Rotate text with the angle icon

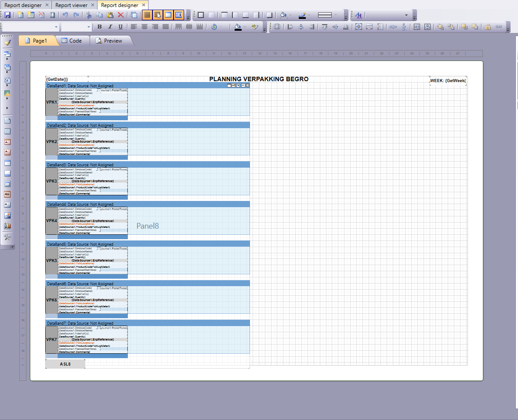pos(214,27)
